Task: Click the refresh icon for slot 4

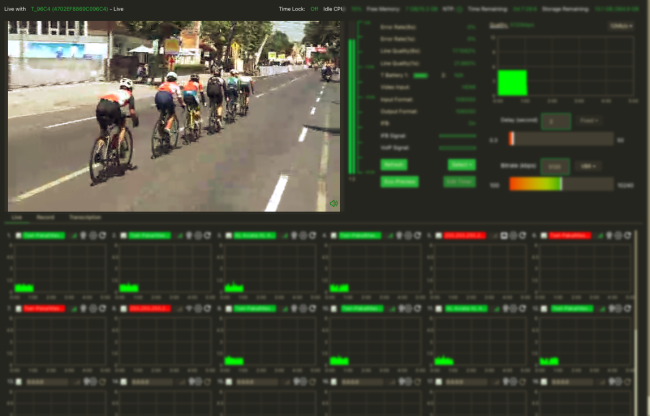Action: (417, 235)
